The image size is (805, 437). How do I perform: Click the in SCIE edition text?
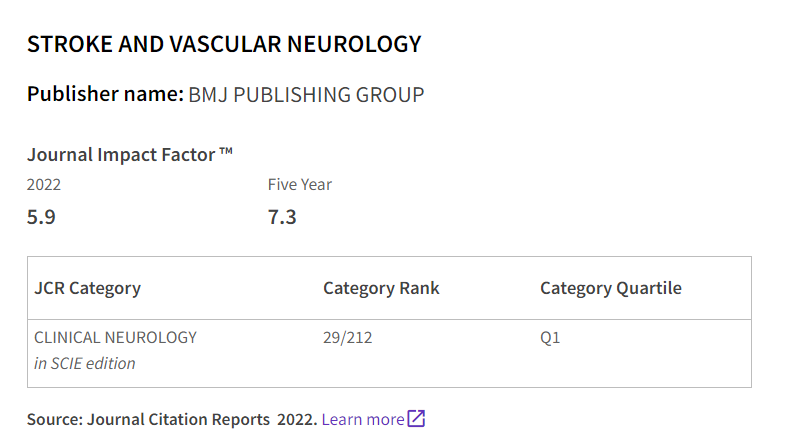85,363
